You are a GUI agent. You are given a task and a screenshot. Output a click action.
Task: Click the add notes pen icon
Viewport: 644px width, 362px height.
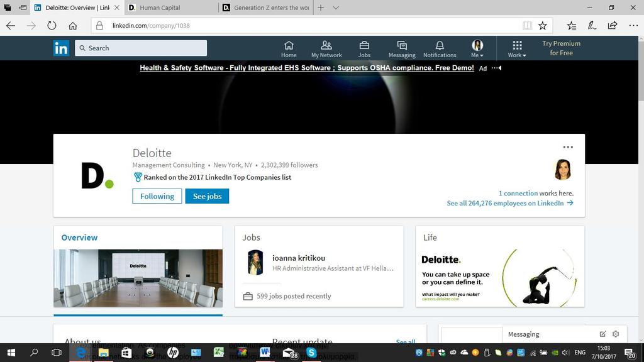[592, 25]
